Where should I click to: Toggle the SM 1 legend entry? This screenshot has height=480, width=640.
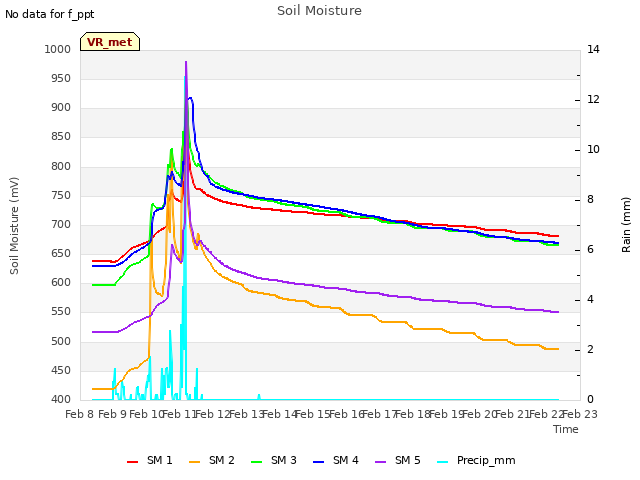[150, 460]
